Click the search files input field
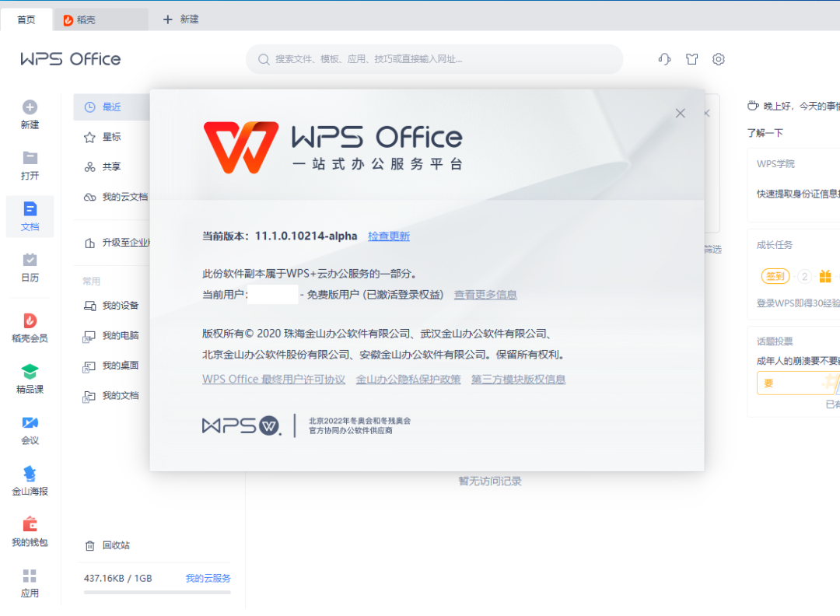The width and height of the screenshot is (840, 616). [x=435, y=59]
